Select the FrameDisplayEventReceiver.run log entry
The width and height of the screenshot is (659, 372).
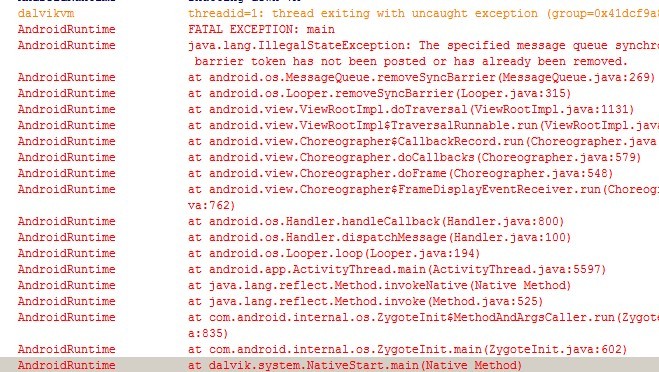pos(330,197)
